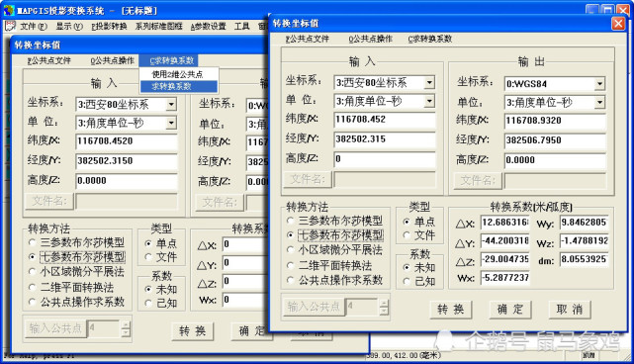Image resolution: width=634 pixels, height=364 pixels.
Task: Click the 转换 button in front dialog
Action: (x=450, y=310)
